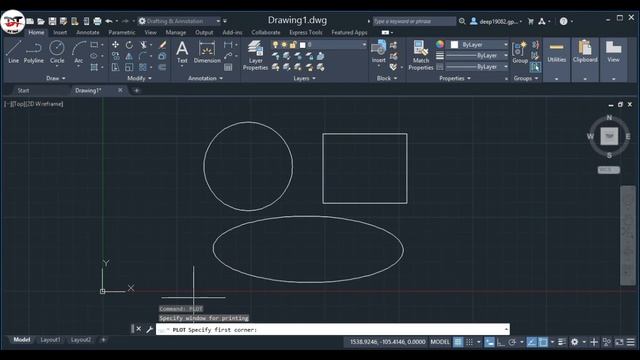Screen dimensions: 640x360
Task: Select the Line tool
Action: click(13, 52)
